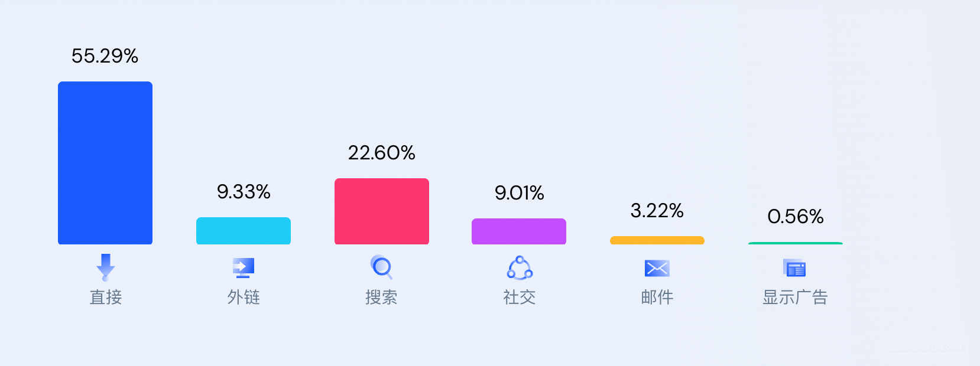The height and width of the screenshot is (366, 980).
Task: Click the mail envelope icon
Action: click(657, 268)
